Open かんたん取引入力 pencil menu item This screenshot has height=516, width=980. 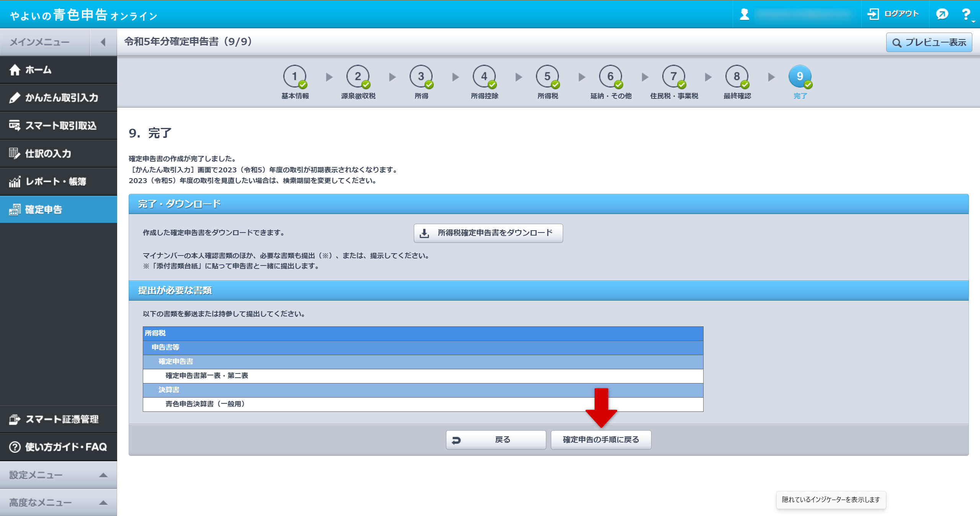point(58,98)
